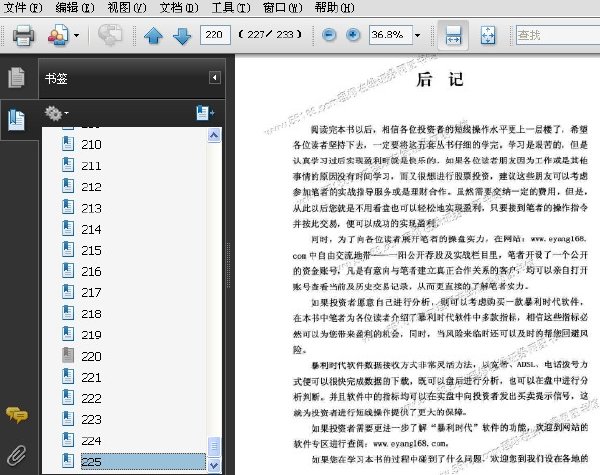Open the Pages thumbnail panel icon

(x=16, y=78)
